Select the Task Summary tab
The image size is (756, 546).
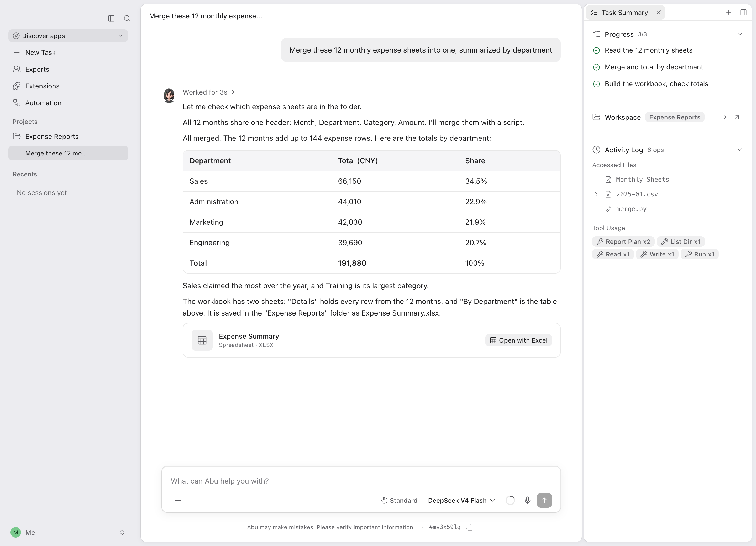tap(625, 12)
